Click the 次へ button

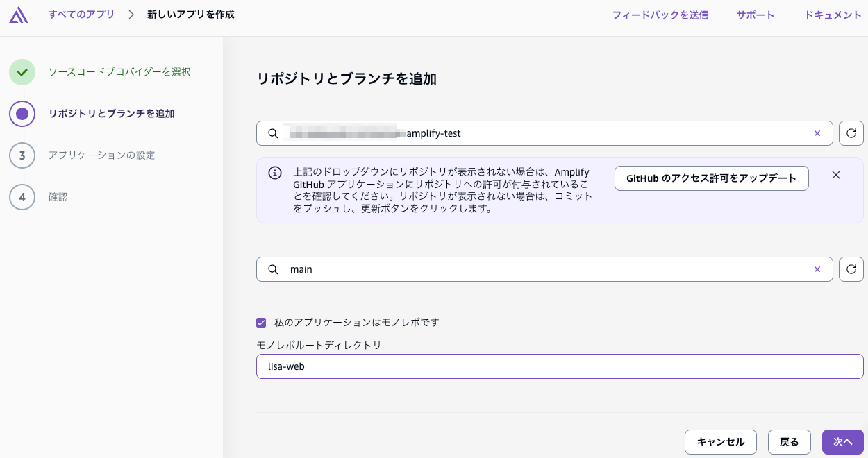842,442
